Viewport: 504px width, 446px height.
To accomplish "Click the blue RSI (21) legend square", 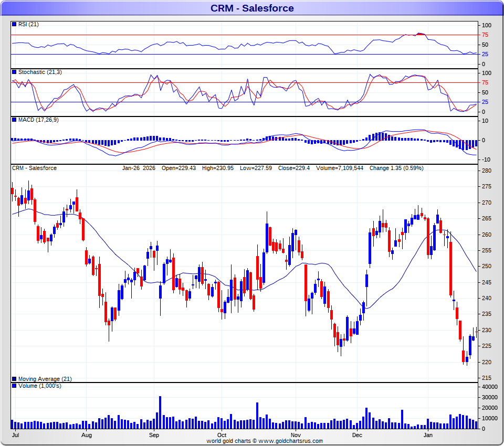I will pos(14,24).
